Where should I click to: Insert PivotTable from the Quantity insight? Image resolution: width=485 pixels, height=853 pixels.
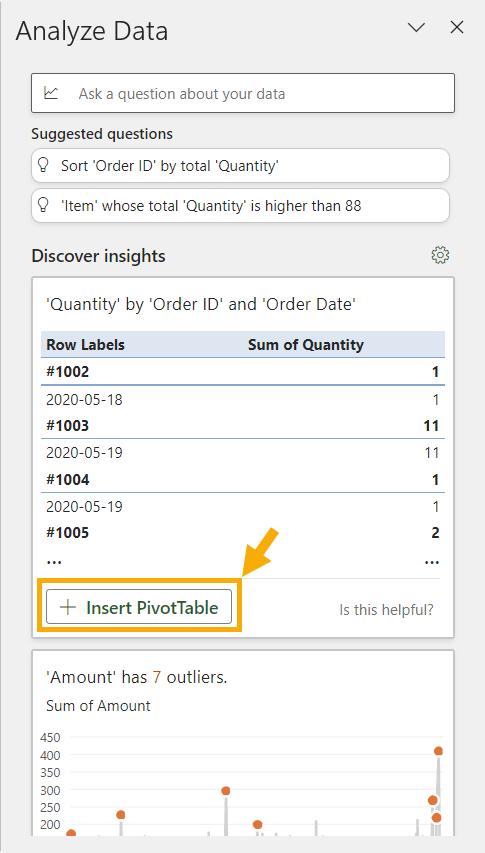click(x=139, y=607)
